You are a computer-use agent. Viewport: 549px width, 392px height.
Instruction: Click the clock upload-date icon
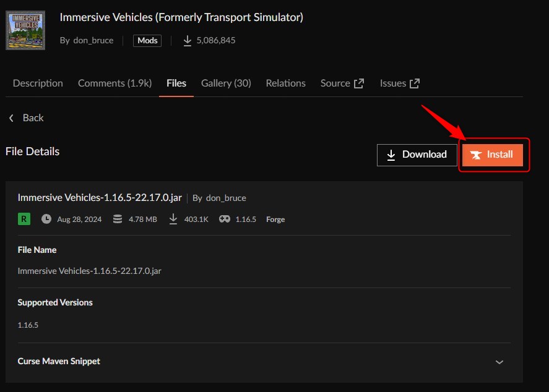46,219
